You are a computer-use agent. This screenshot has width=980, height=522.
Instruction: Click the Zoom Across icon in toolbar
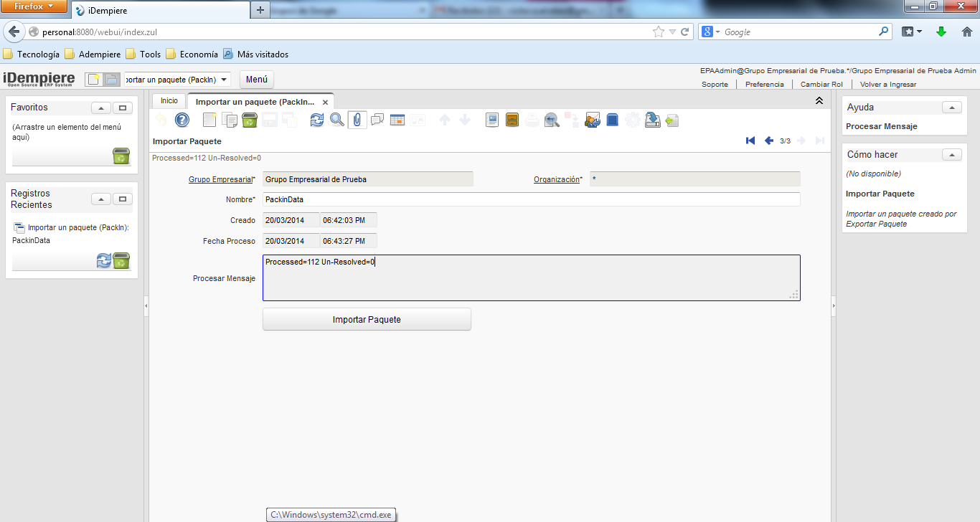[x=552, y=120]
